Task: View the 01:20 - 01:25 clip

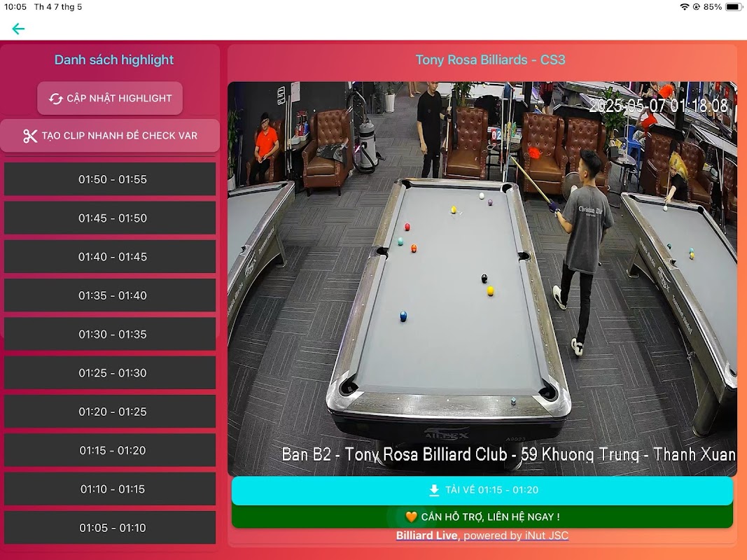Action: click(x=110, y=412)
